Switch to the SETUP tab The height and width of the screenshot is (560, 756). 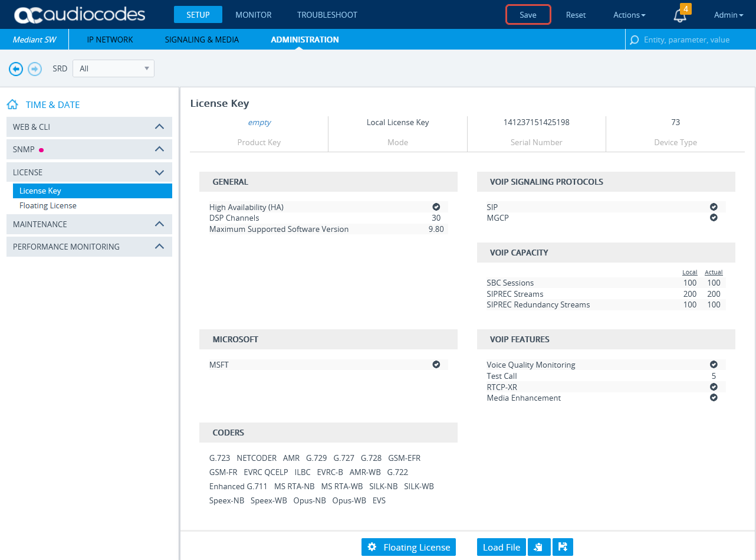198,15
